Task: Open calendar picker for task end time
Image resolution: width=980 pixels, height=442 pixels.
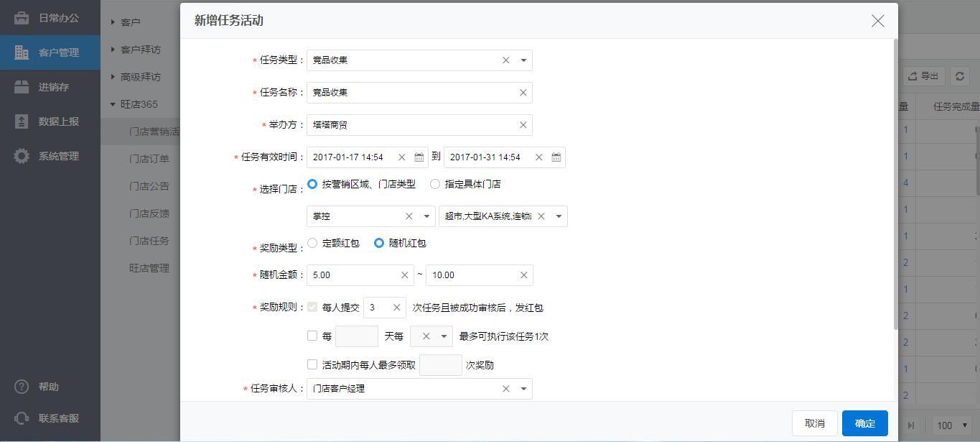Action: click(556, 157)
